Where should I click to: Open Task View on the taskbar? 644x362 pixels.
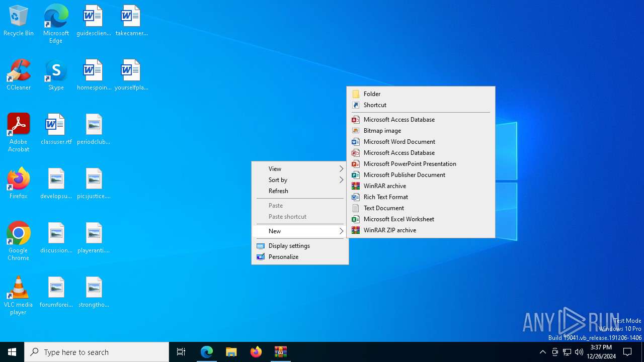(181, 352)
